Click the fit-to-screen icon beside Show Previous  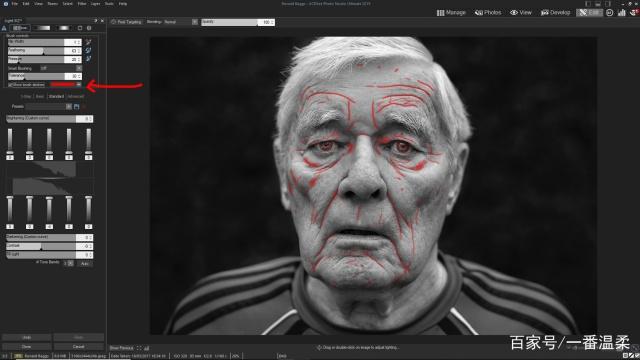(x=139, y=348)
